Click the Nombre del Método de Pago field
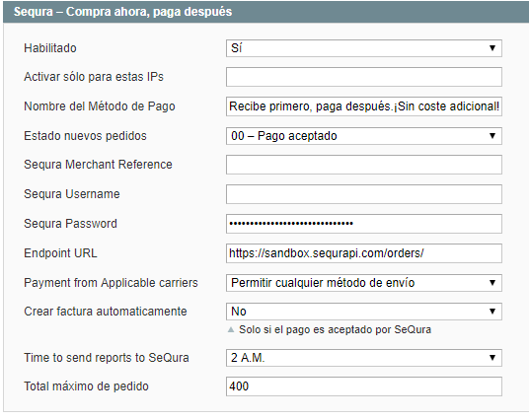The width and height of the screenshot is (529, 420). (364, 106)
